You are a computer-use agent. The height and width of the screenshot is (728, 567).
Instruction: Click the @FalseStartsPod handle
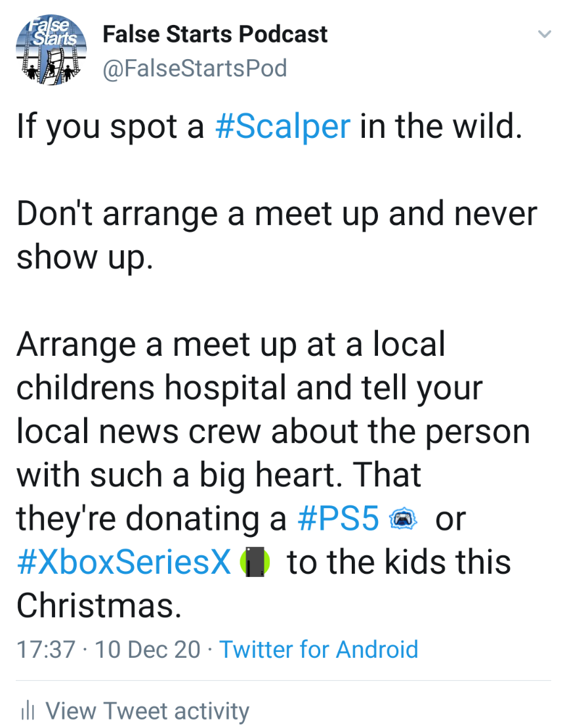coord(195,68)
